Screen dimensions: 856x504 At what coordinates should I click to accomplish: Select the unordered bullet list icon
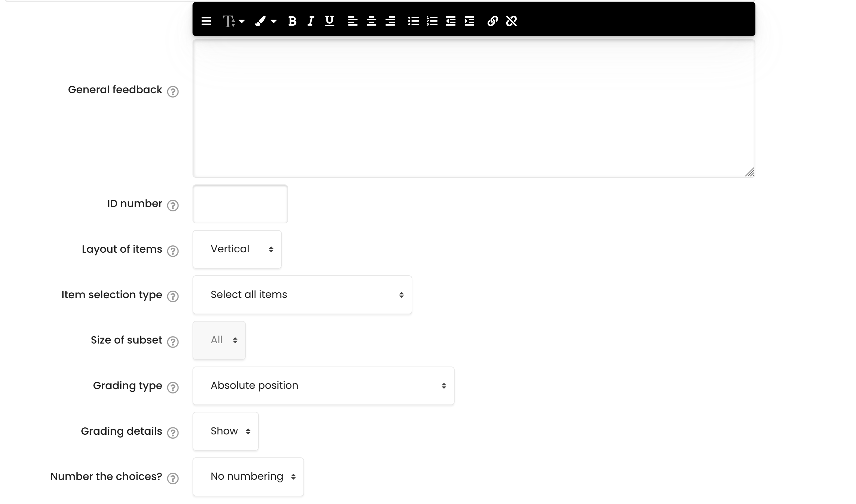click(414, 21)
